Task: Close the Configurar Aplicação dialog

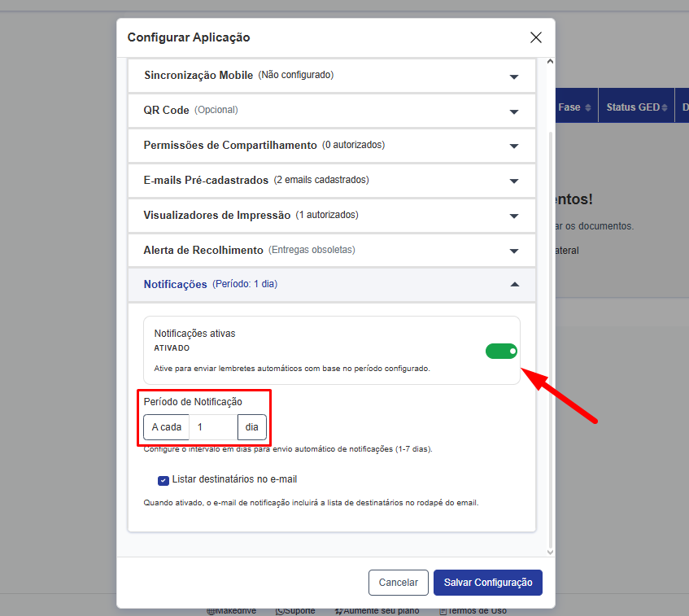Action: tap(535, 37)
